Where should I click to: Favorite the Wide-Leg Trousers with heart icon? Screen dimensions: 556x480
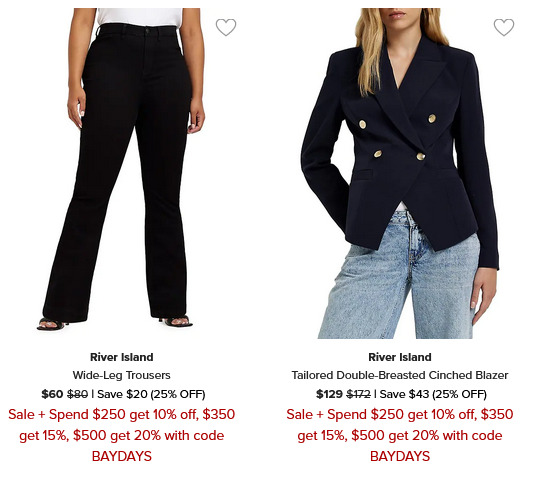[226, 27]
